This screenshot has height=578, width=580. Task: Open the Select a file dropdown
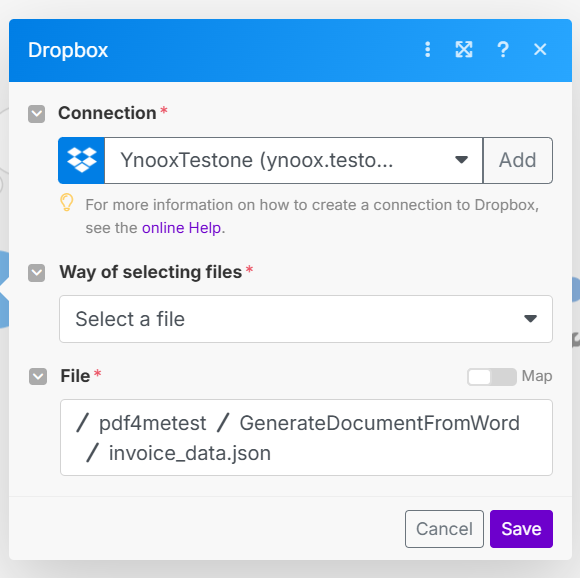(306, 319)
